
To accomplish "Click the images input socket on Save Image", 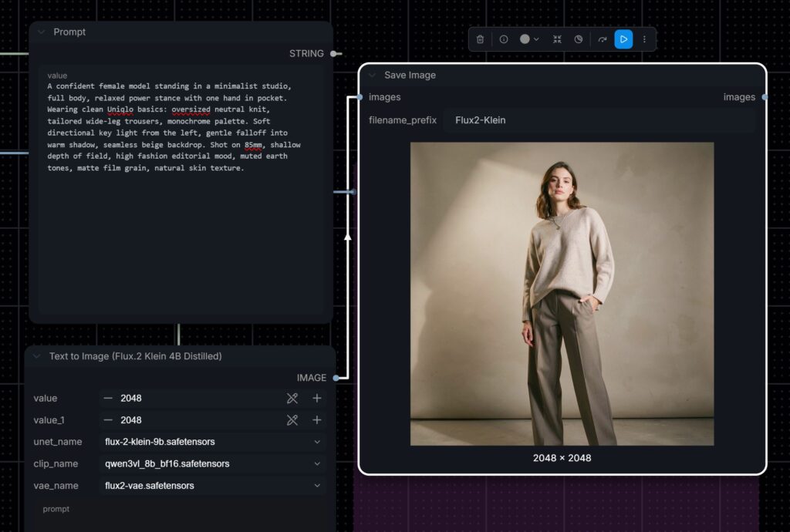I will (x=360, y=97).
